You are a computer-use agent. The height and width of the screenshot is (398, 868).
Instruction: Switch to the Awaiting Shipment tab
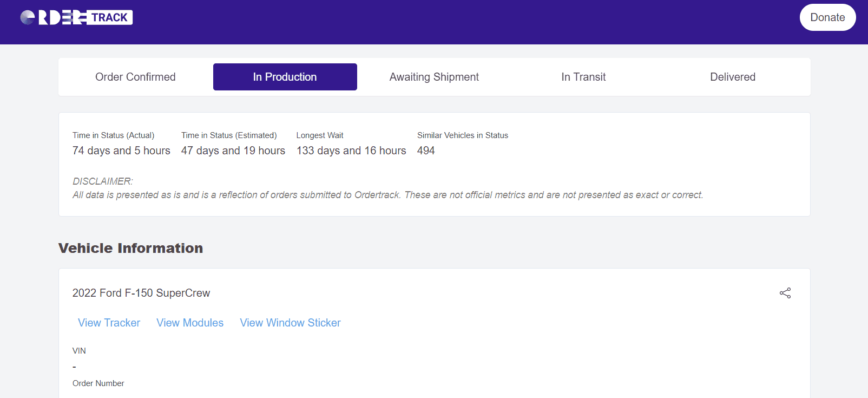coord(434,77)
